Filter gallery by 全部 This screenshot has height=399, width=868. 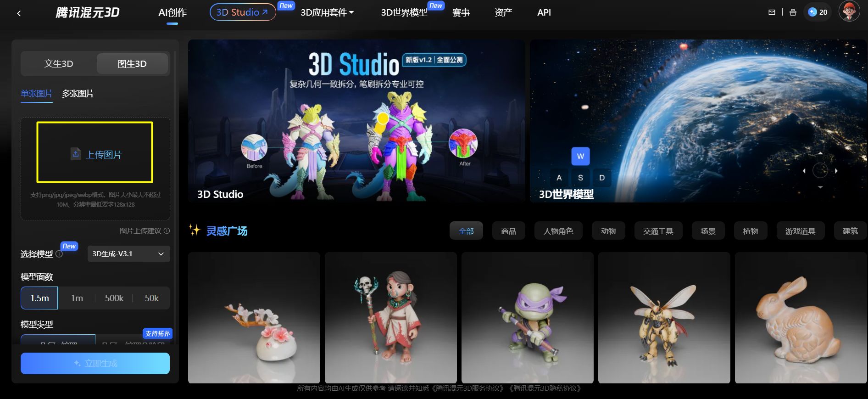(466, 231)
